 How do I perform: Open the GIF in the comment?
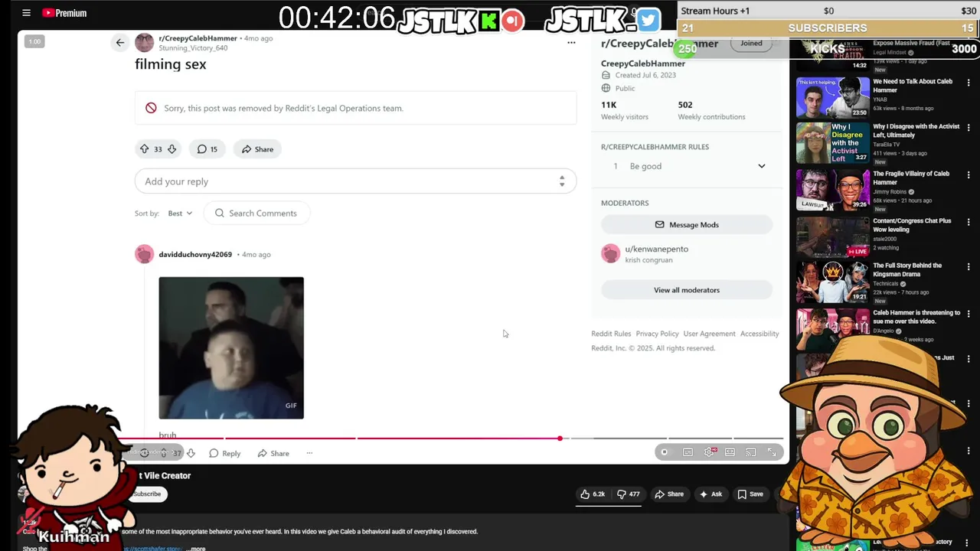click(231, 348)
